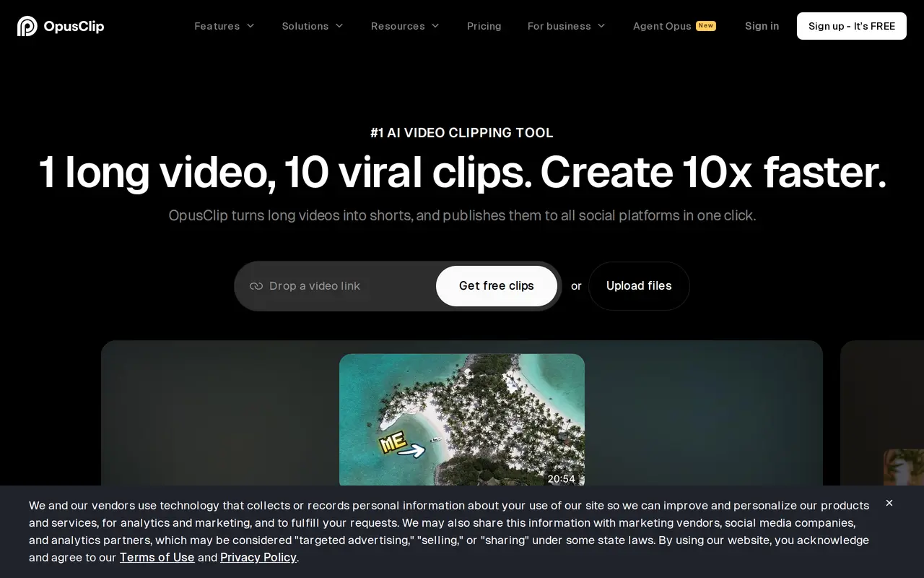
Task: Dismiss the cookie notice with X
Action: [x=889, y=503]
